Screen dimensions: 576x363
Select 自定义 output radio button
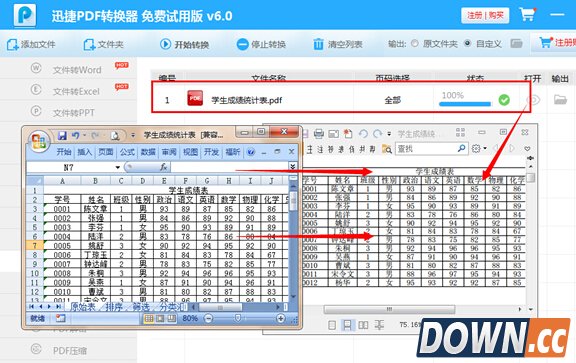pyautogui.click(x=467, y=43)
